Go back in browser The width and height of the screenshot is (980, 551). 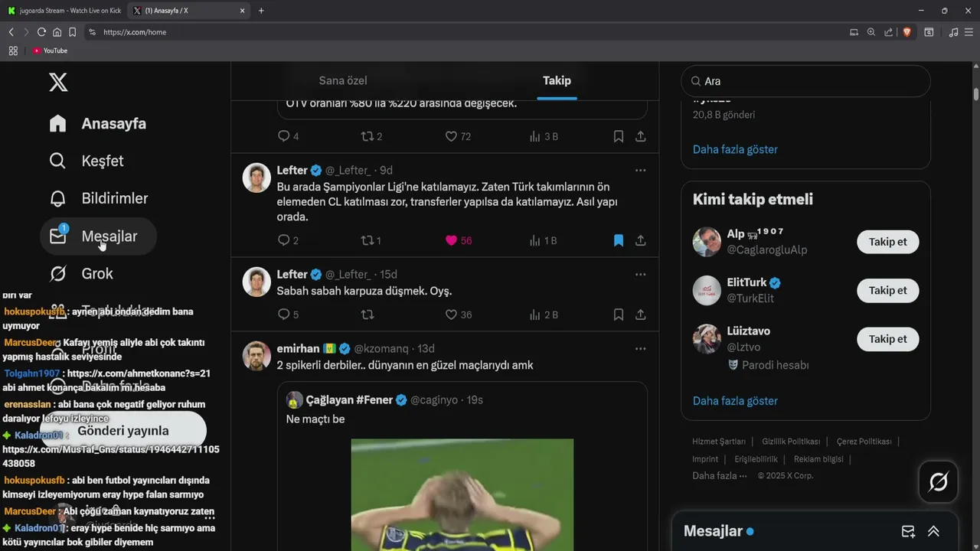11,32
